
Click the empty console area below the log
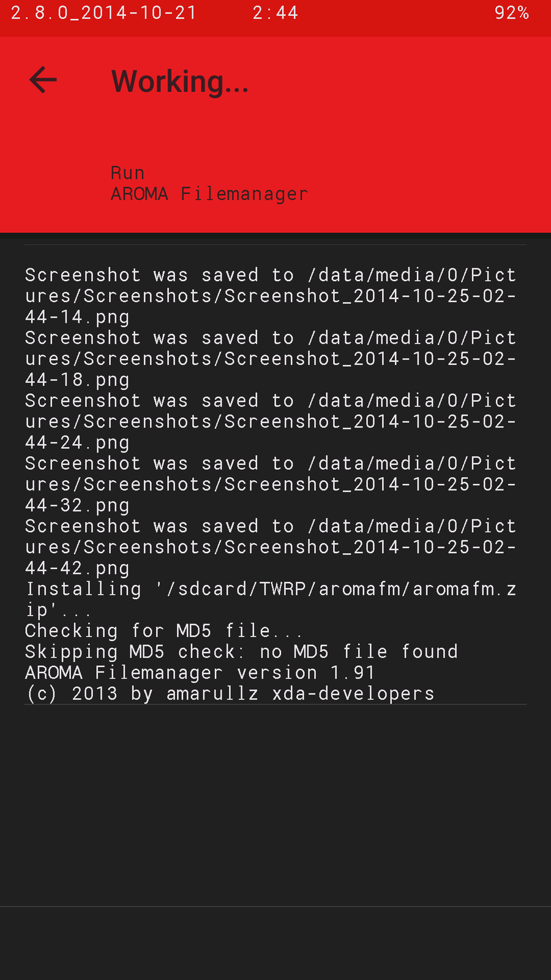click(x=275, y=802)
